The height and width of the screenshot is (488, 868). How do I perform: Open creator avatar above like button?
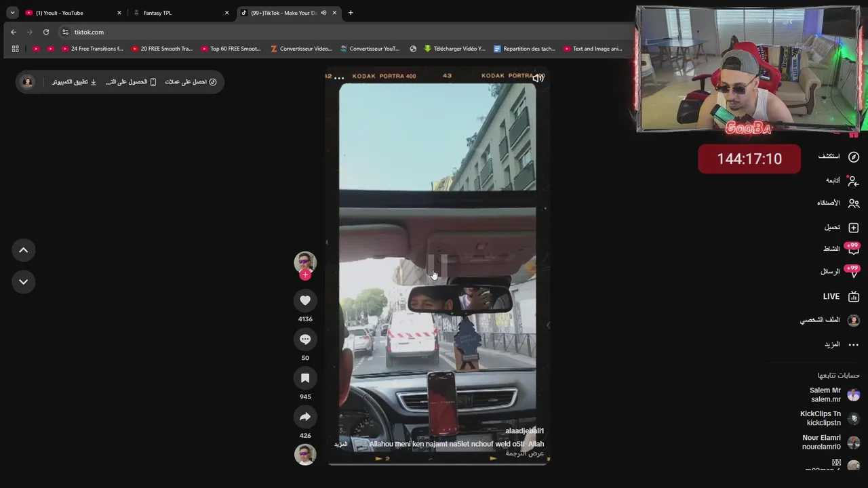pyautogui.click(x=305, y=262)
